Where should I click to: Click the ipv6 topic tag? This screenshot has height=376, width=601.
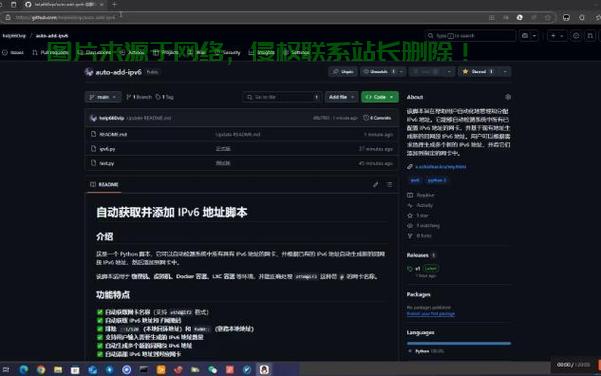pyautogui.click(x=414, y=180)
